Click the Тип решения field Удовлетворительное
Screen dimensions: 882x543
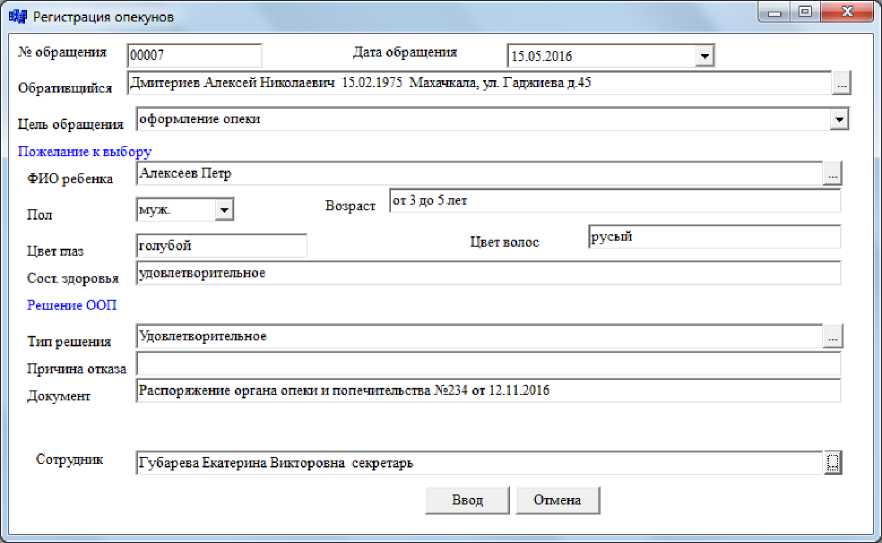pos(480,336)
